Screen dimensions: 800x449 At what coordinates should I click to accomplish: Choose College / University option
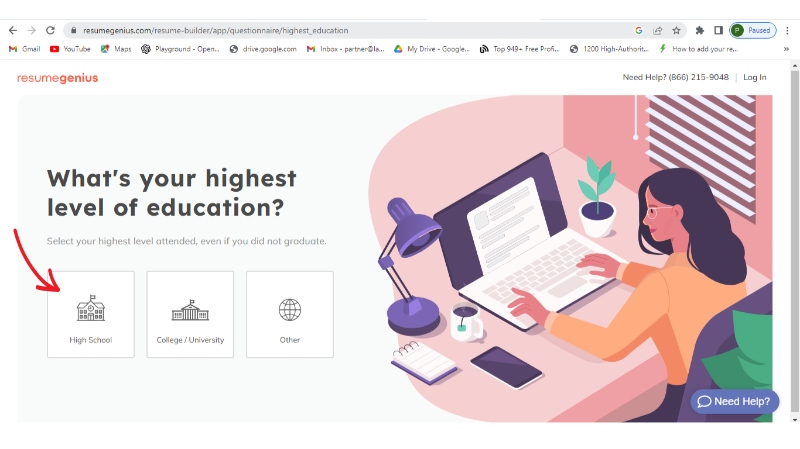[190, 314]
